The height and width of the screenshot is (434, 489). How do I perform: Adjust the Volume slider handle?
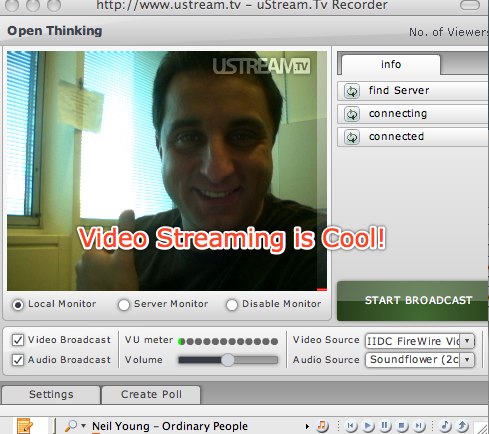228,360
